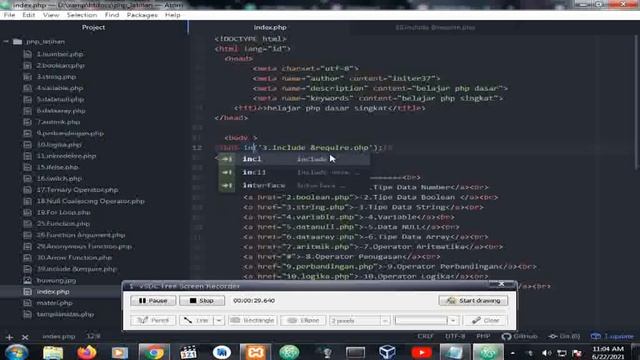
Task: Stop the screen recording
Action: [x=202, y=300]
